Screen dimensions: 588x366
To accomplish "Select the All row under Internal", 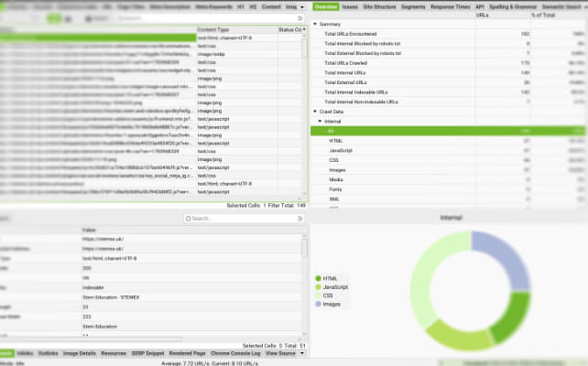I will point(448,131).
